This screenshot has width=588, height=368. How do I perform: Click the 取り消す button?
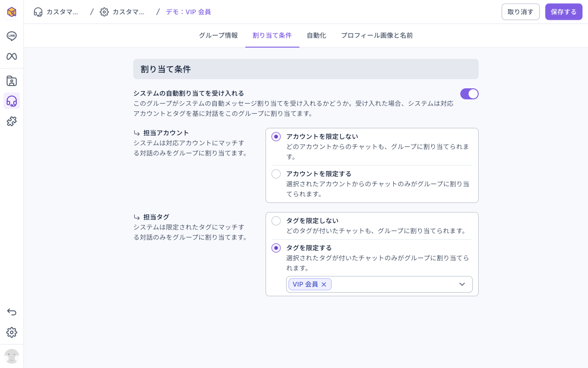[520, 12]
